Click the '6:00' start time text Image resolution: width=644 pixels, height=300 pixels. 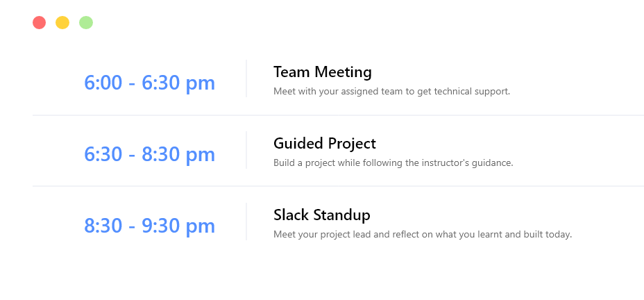(103, 83)
